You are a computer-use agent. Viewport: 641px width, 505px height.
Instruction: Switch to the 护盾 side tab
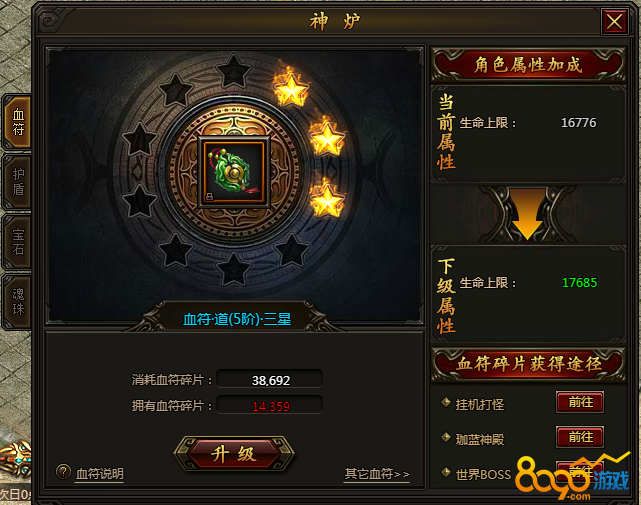coord(18,182)
